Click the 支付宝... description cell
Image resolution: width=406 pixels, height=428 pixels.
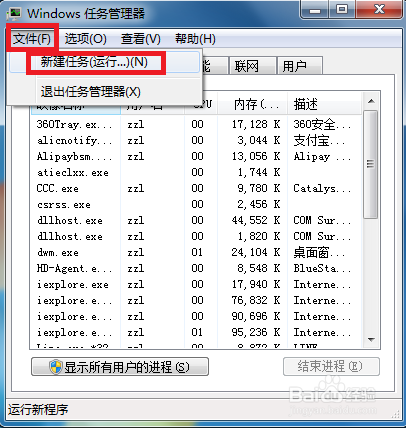[319, 140]
